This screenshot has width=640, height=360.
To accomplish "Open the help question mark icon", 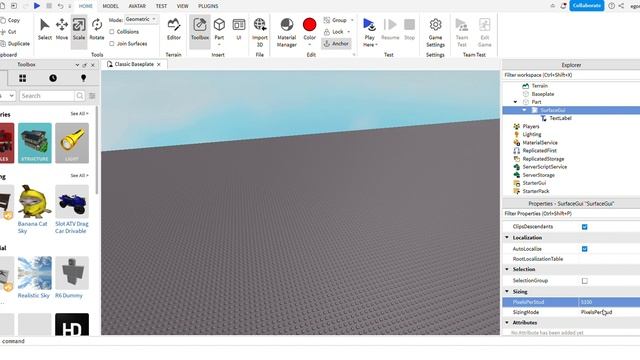I will pos(611,6).
